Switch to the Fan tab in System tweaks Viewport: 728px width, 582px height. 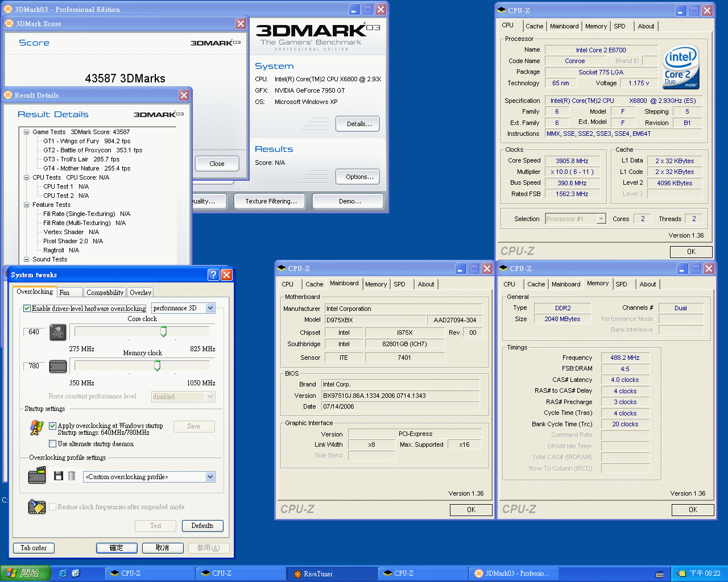tap(69, 293)
